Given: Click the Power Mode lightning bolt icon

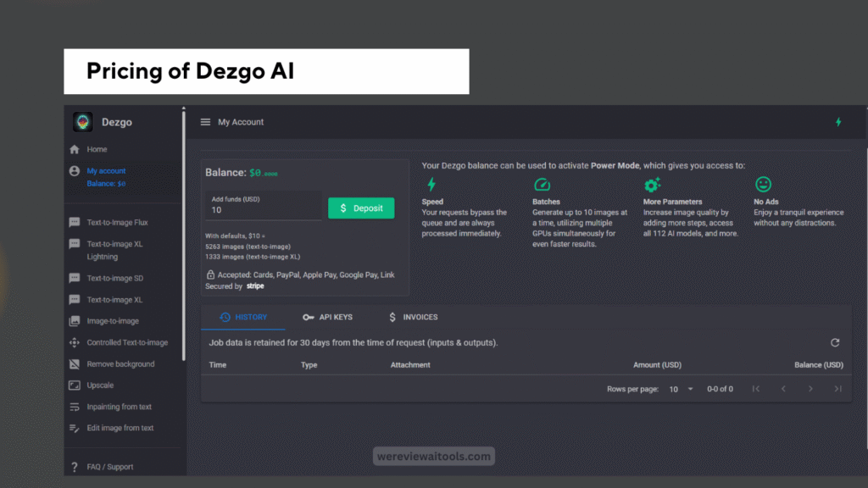Looking at the screenshot, I should click(838, 122).
